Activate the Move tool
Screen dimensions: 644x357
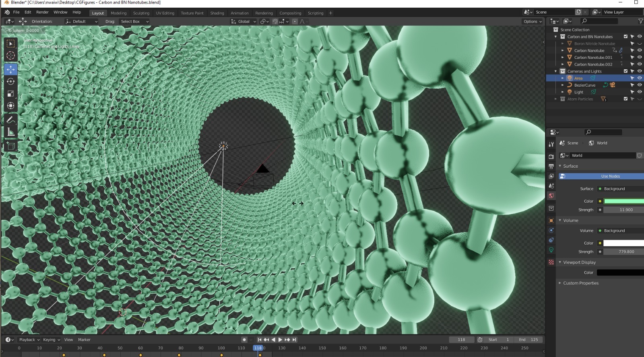(x=11, y=69)
